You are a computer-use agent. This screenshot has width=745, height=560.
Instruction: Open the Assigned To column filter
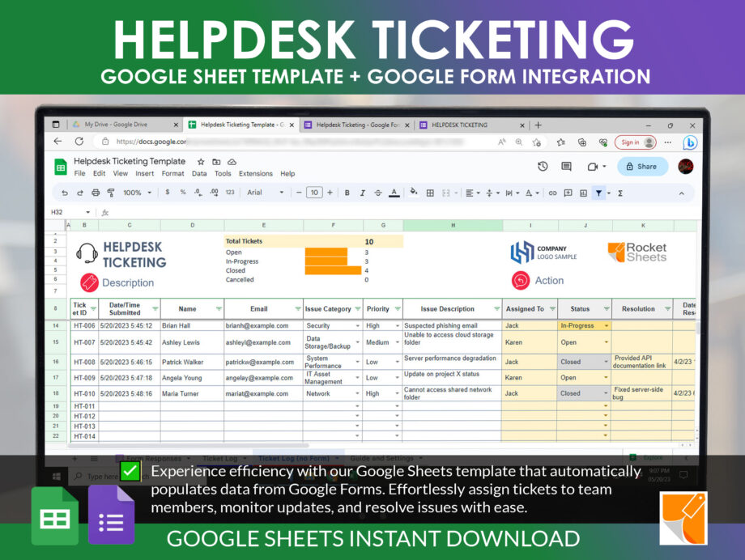point(552,309)
